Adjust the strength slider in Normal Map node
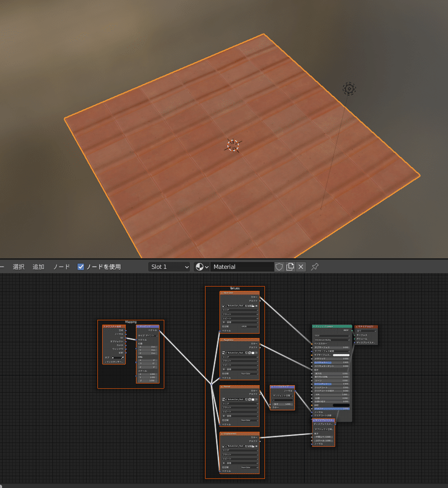 283,405
